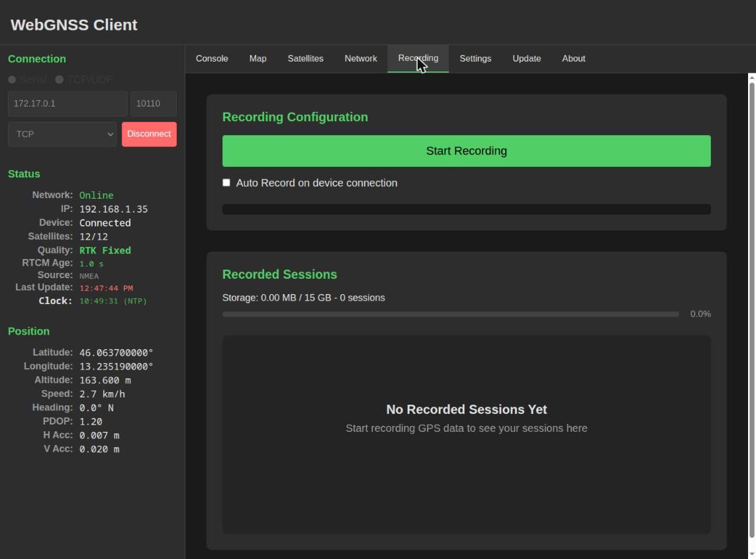Click the IP address field 172.17.0.1
Viewport: 756px width, 559px height.
tap(68, 104)
